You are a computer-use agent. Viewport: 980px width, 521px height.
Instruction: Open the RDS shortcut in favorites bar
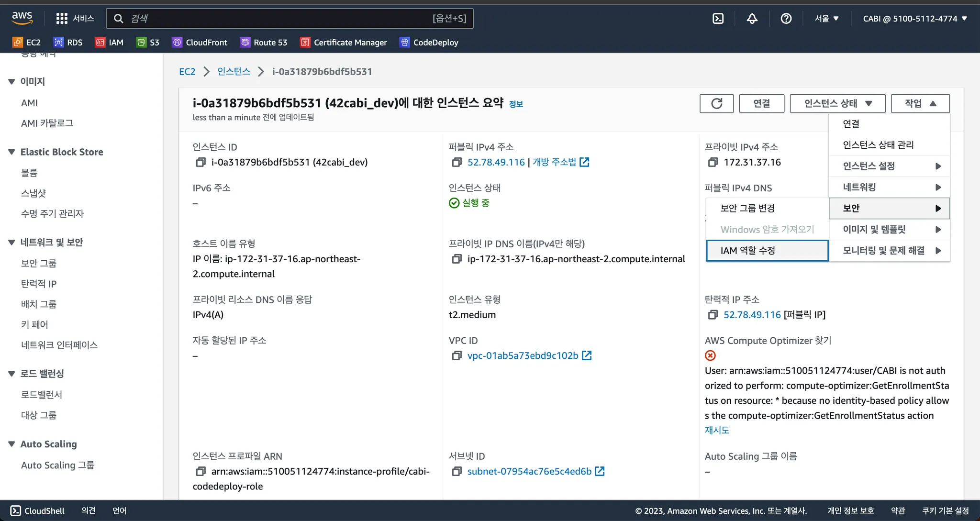tap(68, 43)
